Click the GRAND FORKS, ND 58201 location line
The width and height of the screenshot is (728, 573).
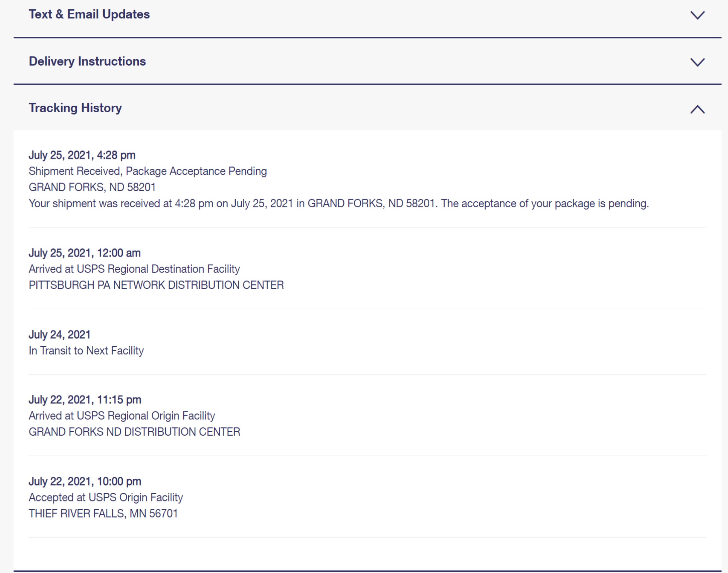[x=92, y=187]
